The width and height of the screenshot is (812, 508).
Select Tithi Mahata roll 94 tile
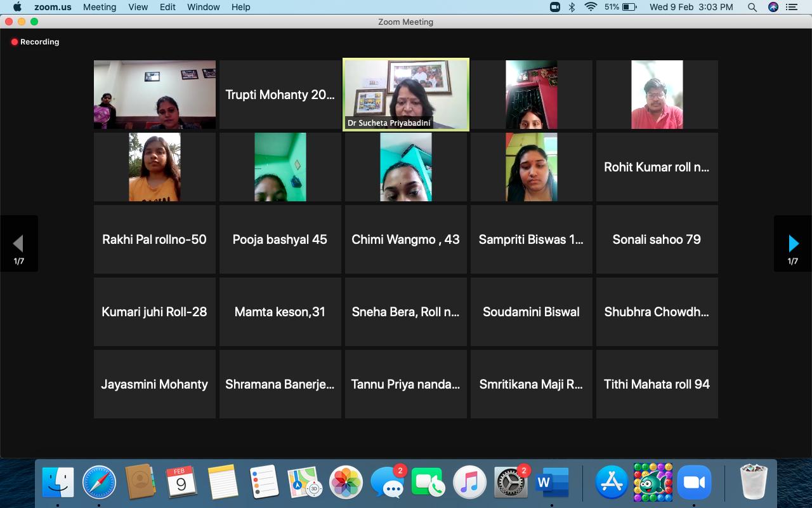[657, 384]
